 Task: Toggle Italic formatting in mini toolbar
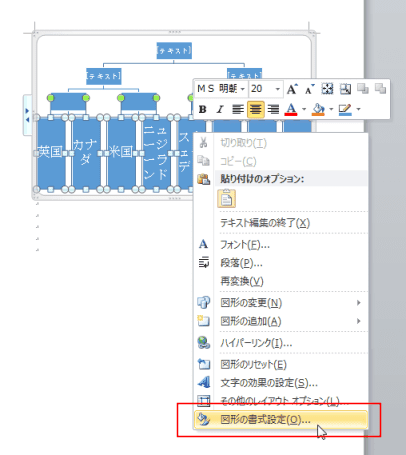[220, 109]
